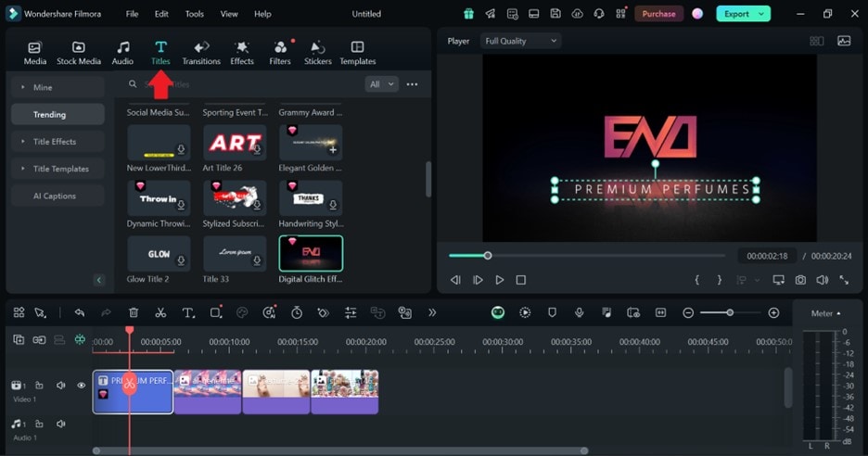
Task: Delete the selected clip with trash icon
Action: coord(134,312)
